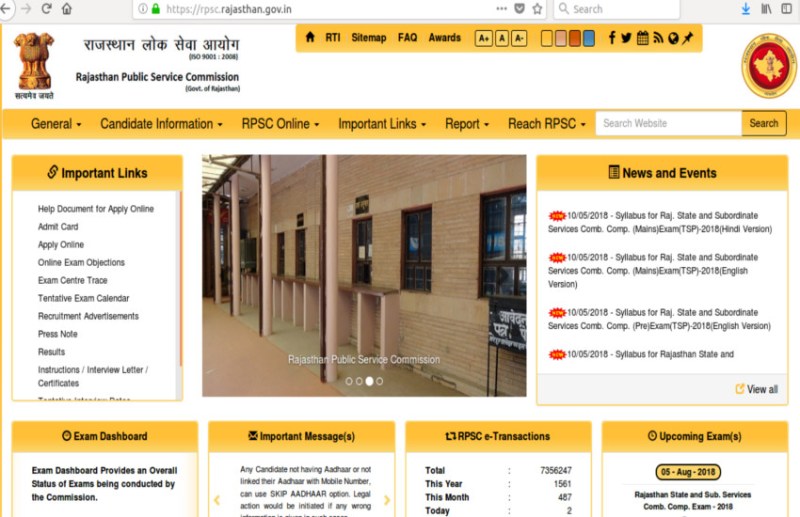Click the globe icon in top bar

tap(673, 38)
